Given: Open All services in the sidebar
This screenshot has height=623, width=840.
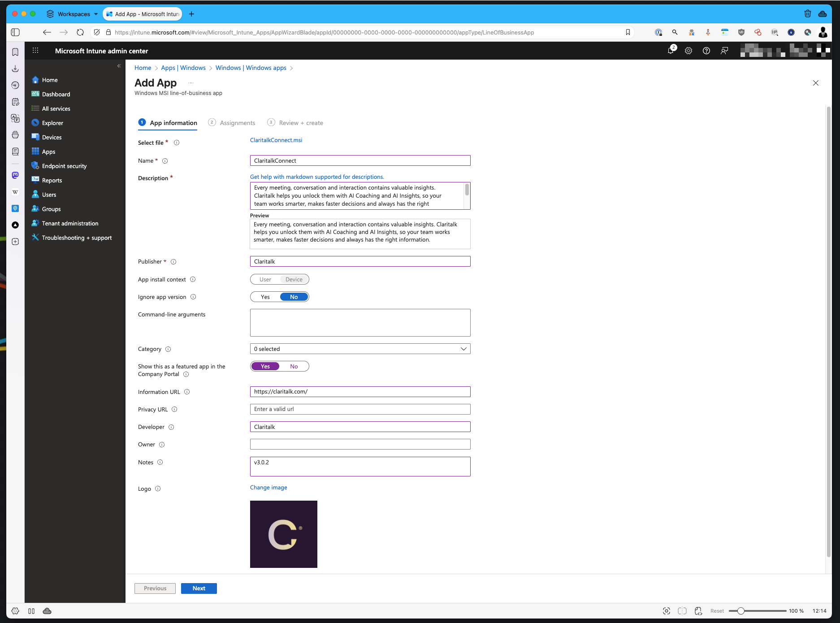Looking at the screenshot, I should (x=56, y=108).
